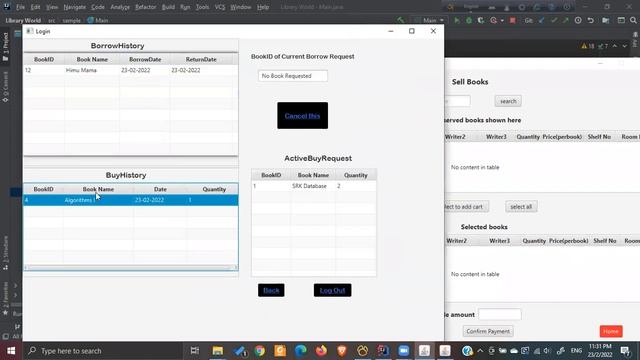
Task: Click 'select to add cart' button
Action: click(x=466, y=207)
